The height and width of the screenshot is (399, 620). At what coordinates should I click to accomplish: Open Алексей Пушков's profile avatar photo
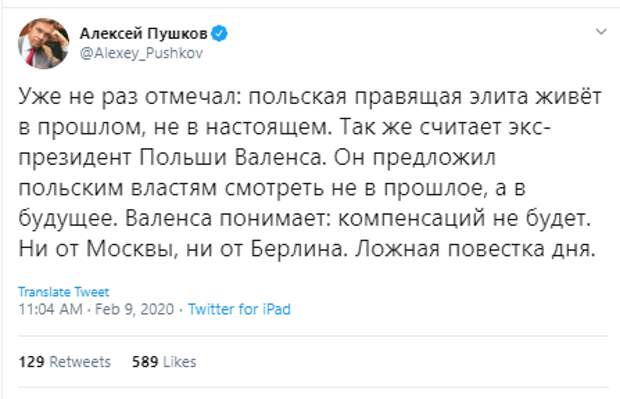pos(43,43)
